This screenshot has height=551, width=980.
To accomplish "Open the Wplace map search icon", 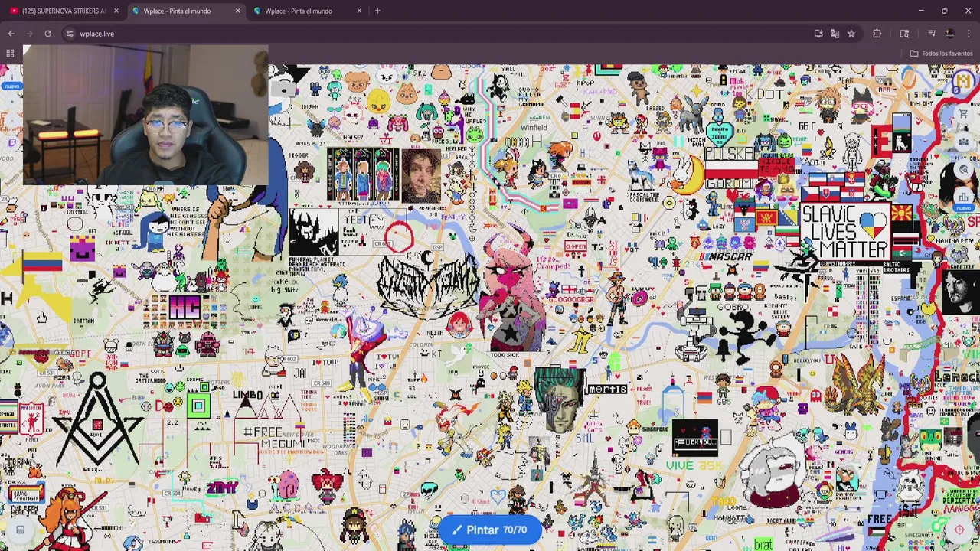I will click(x=963, y=170).
